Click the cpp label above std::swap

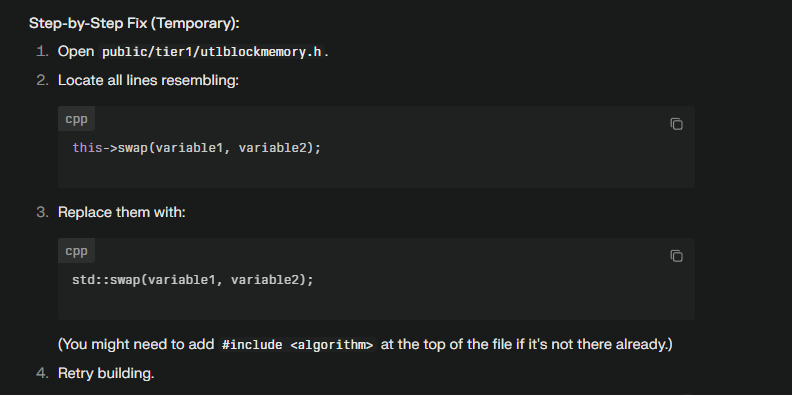(x=76, y=251)
